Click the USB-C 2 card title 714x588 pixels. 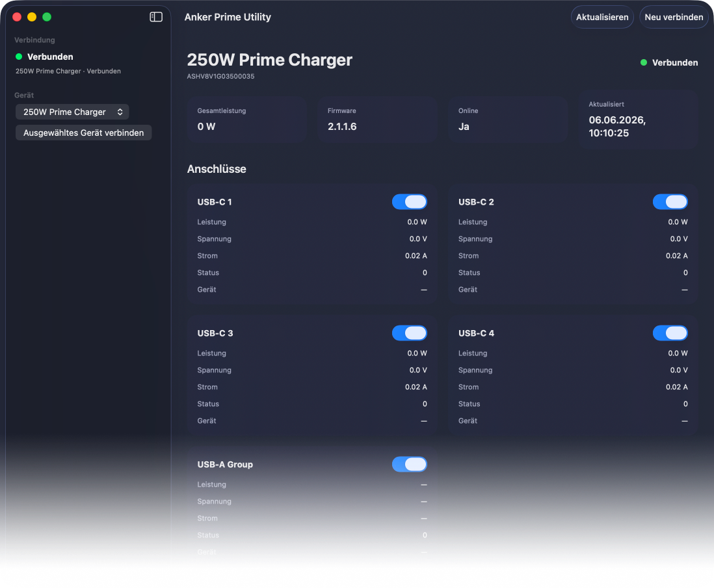coord(476,202)
